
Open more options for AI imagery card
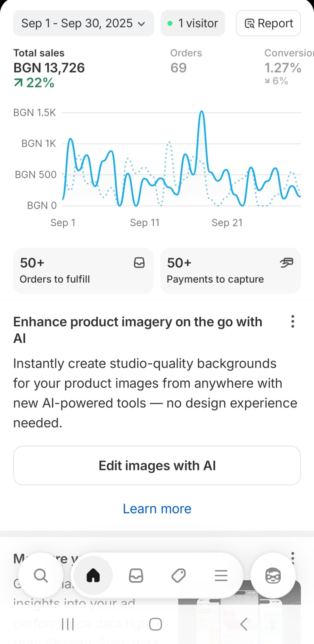[293, 322]
